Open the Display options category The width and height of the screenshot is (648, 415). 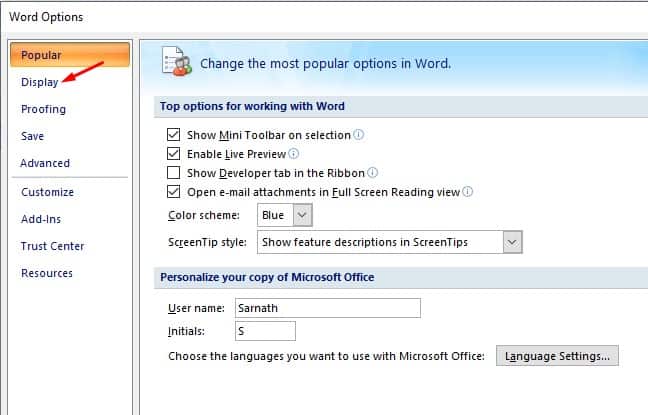(x=40, y=82)
